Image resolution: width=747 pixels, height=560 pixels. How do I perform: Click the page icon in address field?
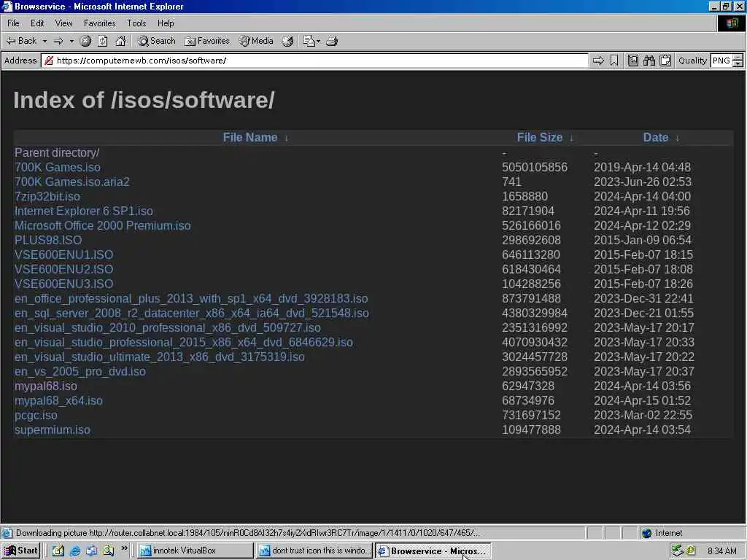(49, 61)
